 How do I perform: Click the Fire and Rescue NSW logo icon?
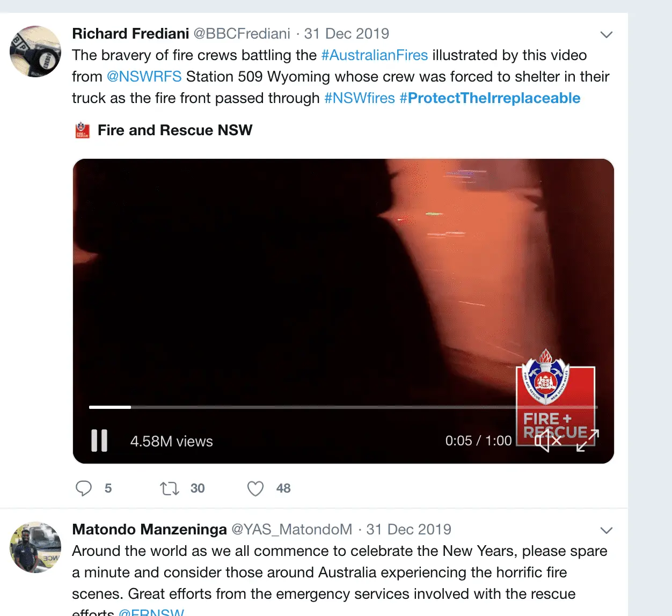82,130
